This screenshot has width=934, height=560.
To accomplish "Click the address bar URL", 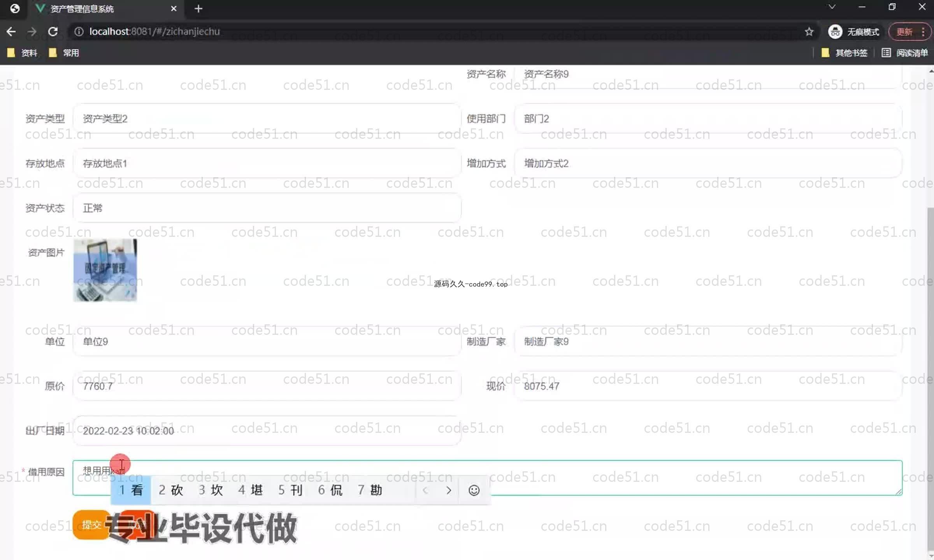I will (154, 31).
